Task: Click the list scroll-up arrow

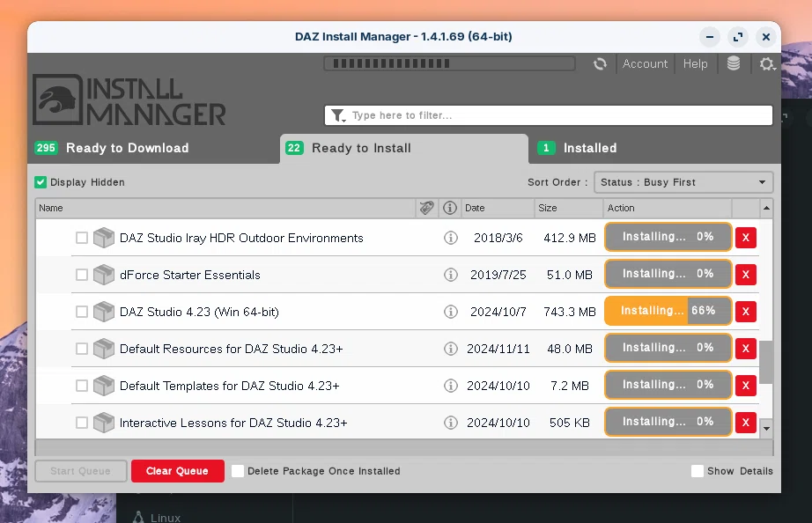Action: (766, 208)
